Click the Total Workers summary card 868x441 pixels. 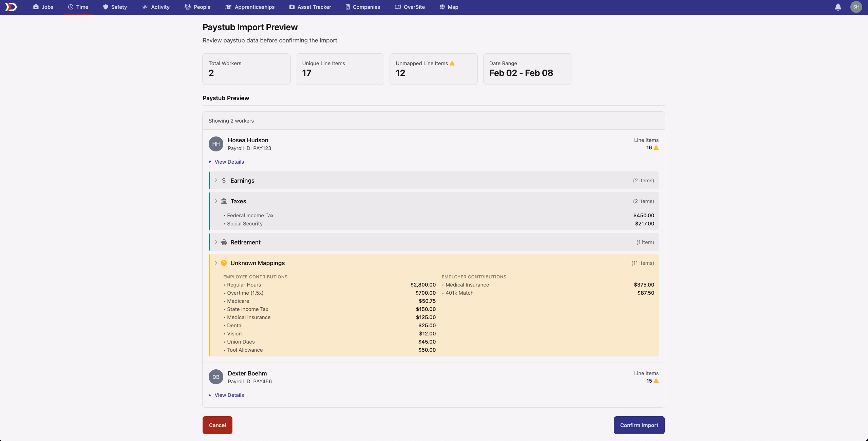(x=246, y=69)
